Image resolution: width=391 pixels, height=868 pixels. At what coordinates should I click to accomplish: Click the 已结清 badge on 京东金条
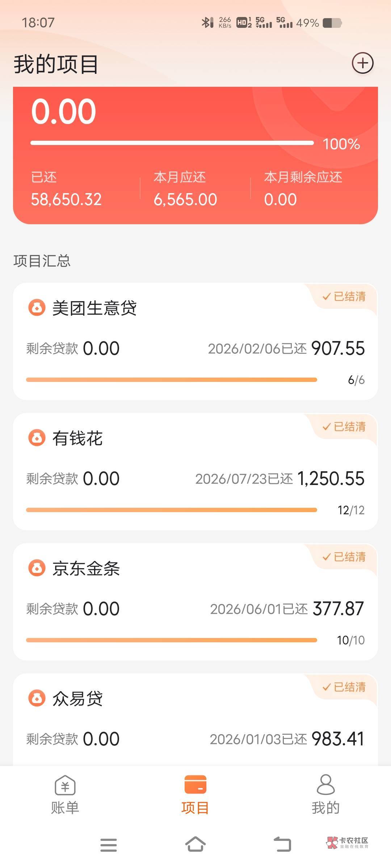pos(344,557)
